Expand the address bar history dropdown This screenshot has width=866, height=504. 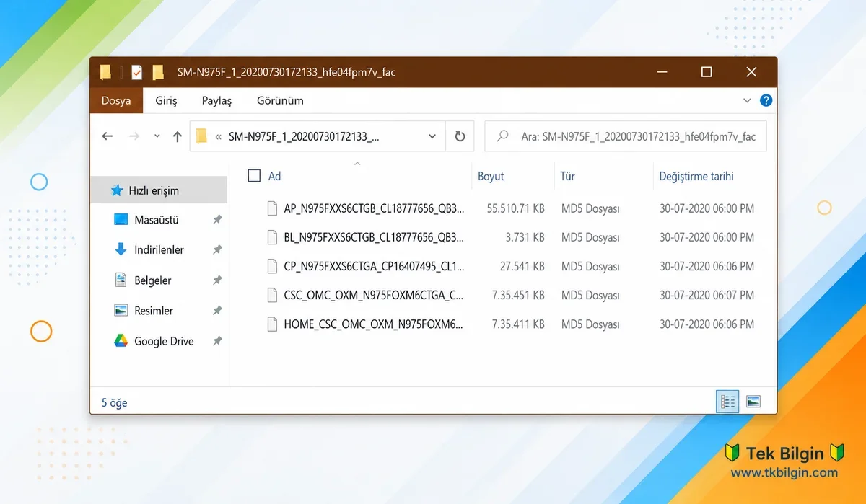click(x=432, y=136)
